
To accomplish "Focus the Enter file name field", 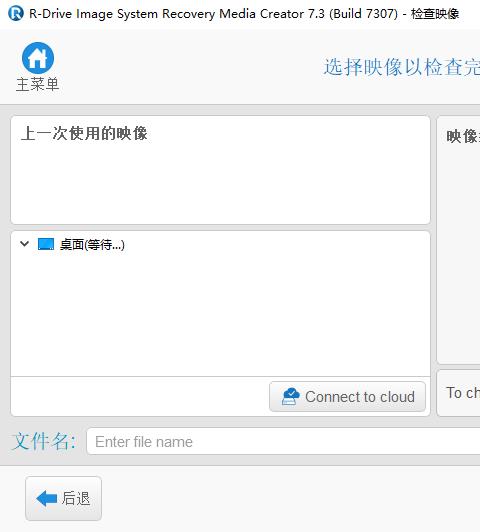I will pyautogui.click(x=283, y=441).
